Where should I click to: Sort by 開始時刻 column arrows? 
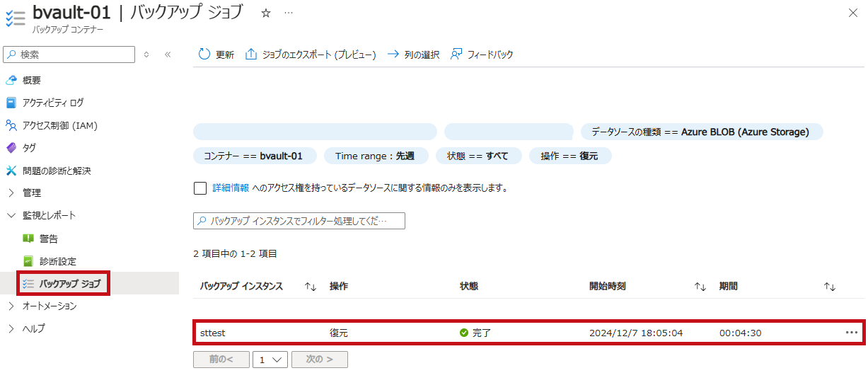point(700,286)
